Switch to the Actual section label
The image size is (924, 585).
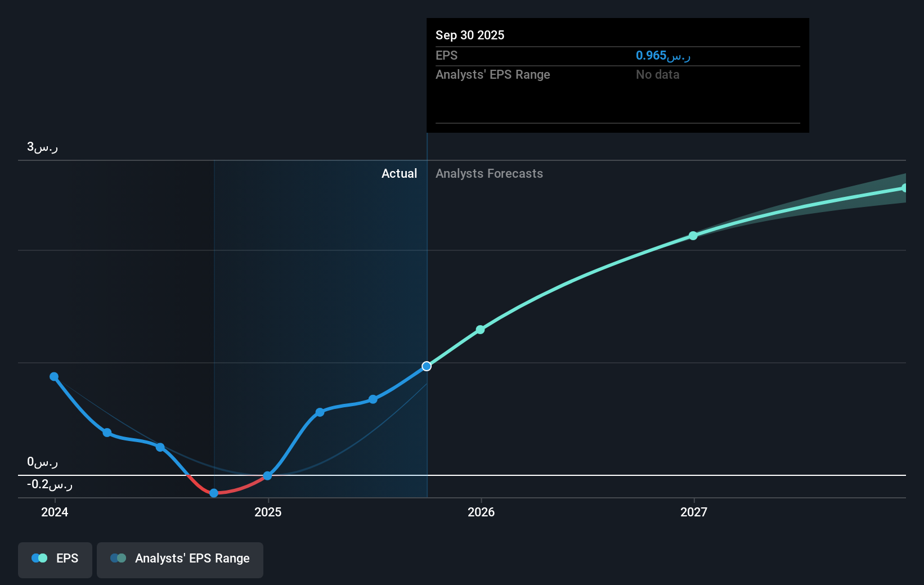[x=399, y=173]
